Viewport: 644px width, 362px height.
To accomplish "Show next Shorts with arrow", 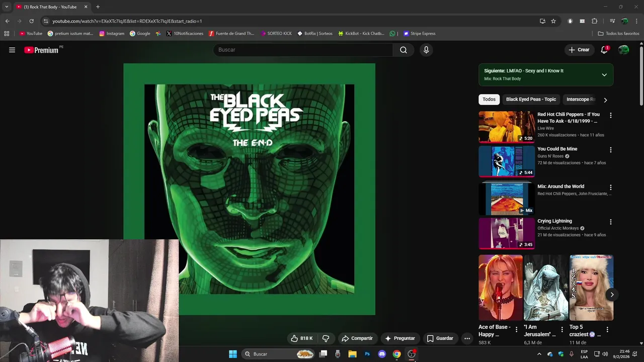I will 612,295.
